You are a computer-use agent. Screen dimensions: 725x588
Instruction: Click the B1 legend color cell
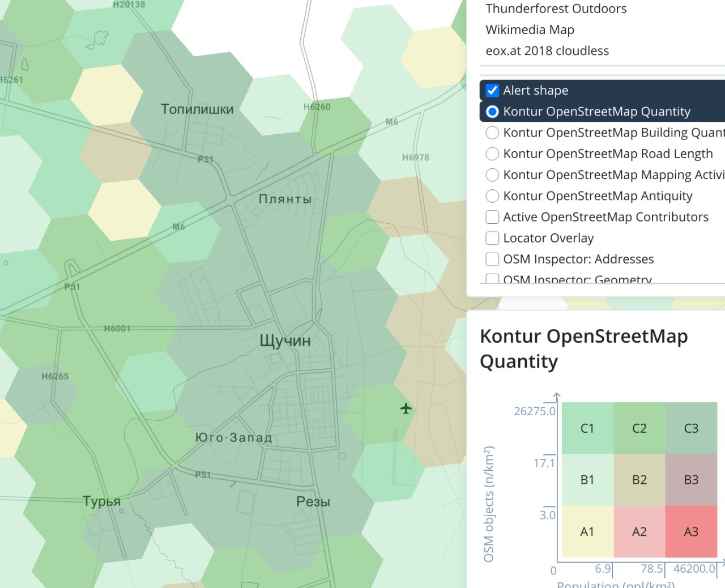[587, 480]
